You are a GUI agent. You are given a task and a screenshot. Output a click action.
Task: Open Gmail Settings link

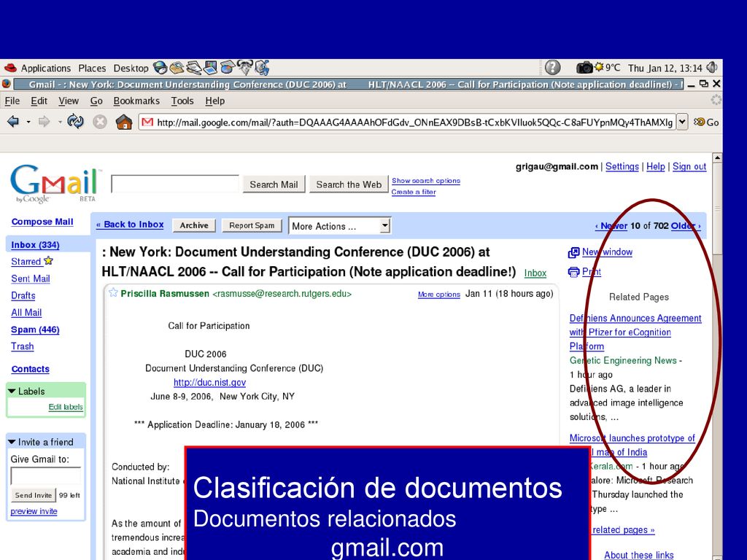pyautogui.click(x=622, y=166)
